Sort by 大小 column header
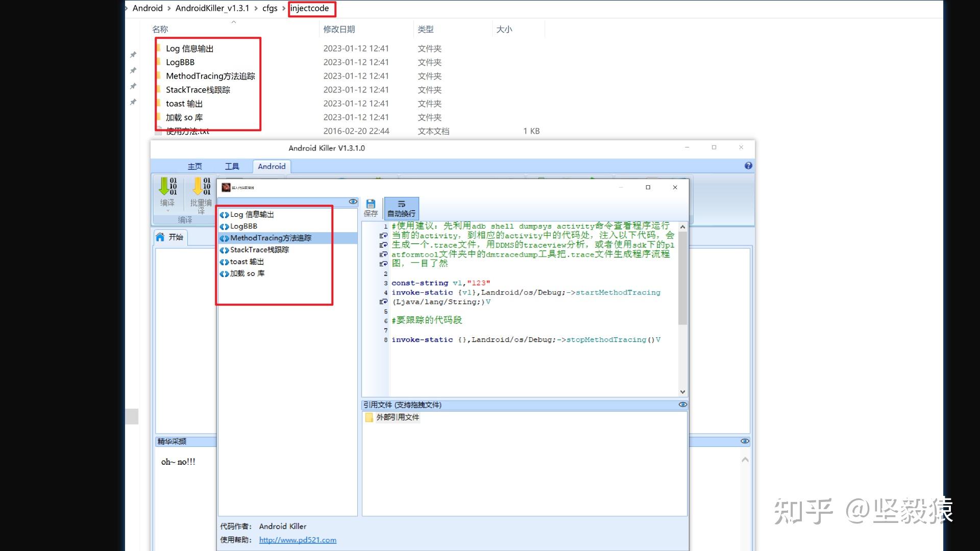 pyautogui.click(x=504, y=30)
